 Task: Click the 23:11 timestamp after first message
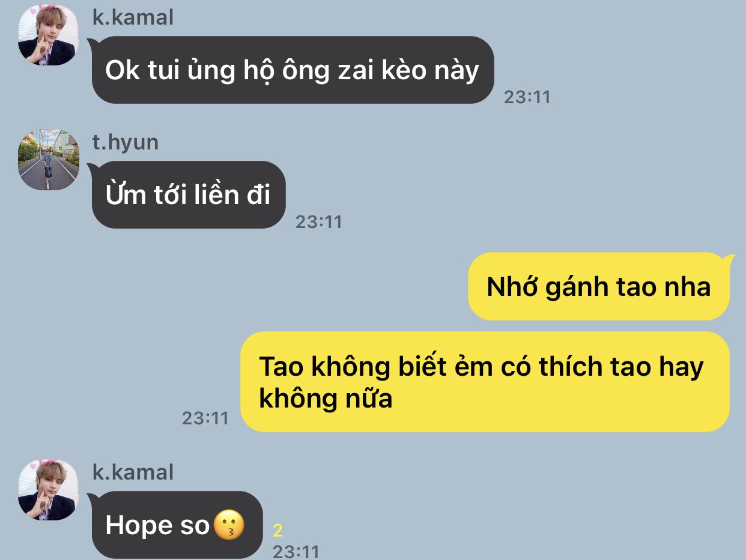527,97
